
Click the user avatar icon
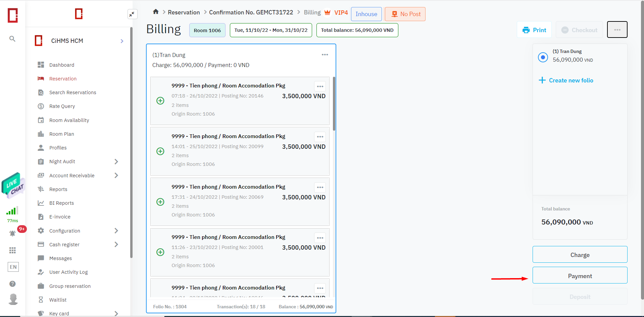[13, 299]
